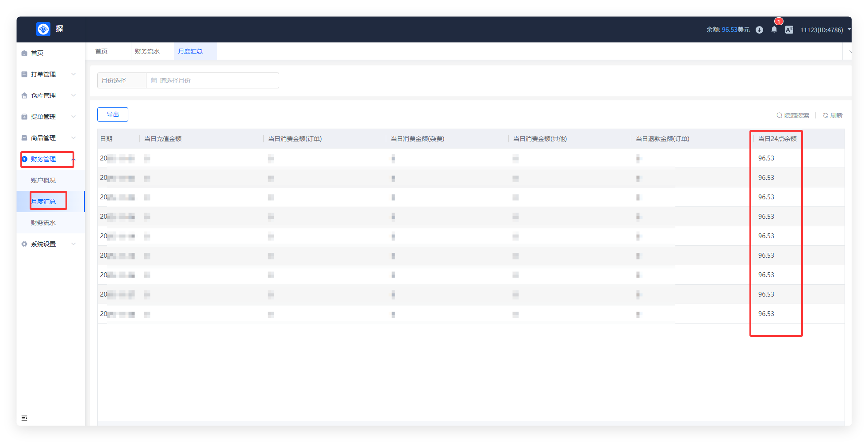Open 账户概况 in the sidebar
The image size is (868, 442).
pos(43,180)
